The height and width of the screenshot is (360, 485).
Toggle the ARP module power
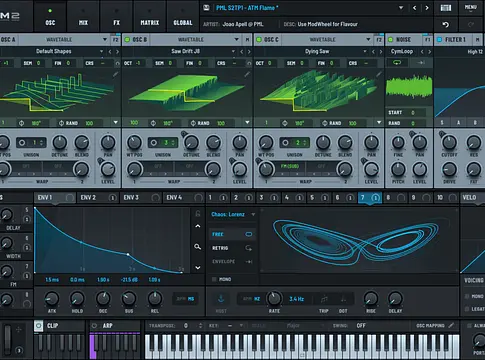tap(94, 326)
